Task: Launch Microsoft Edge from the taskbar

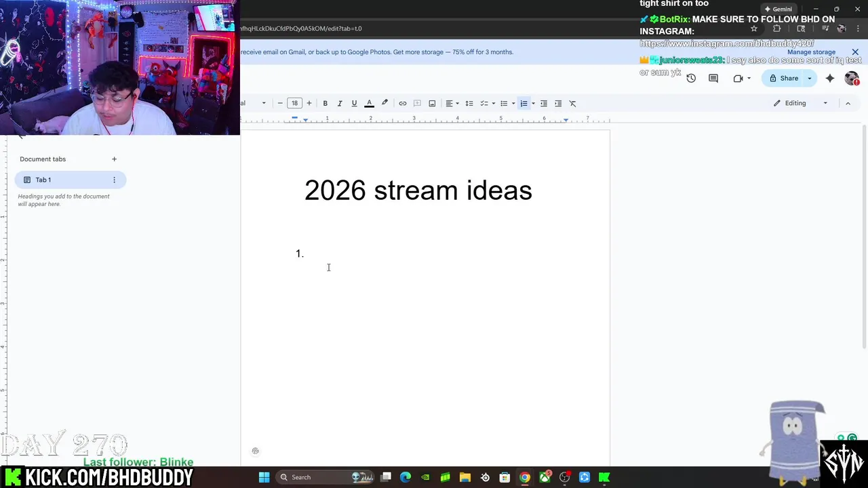Action: tap(406, 477)
